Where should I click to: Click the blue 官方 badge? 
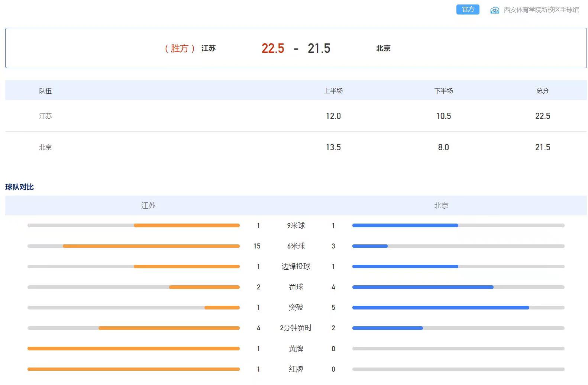468,10
